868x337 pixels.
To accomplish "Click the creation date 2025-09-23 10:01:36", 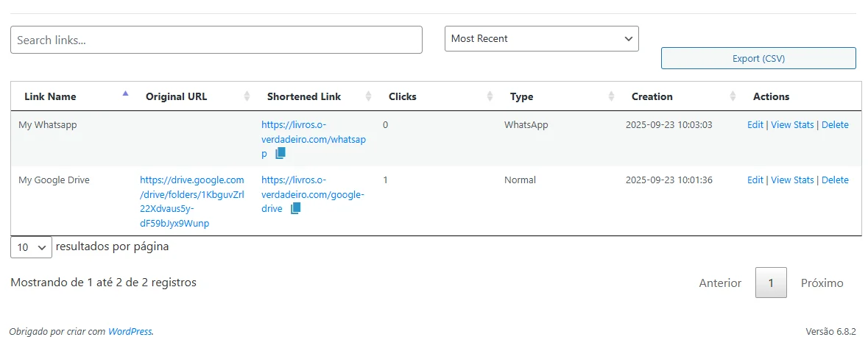I will [x=668, y=180].
